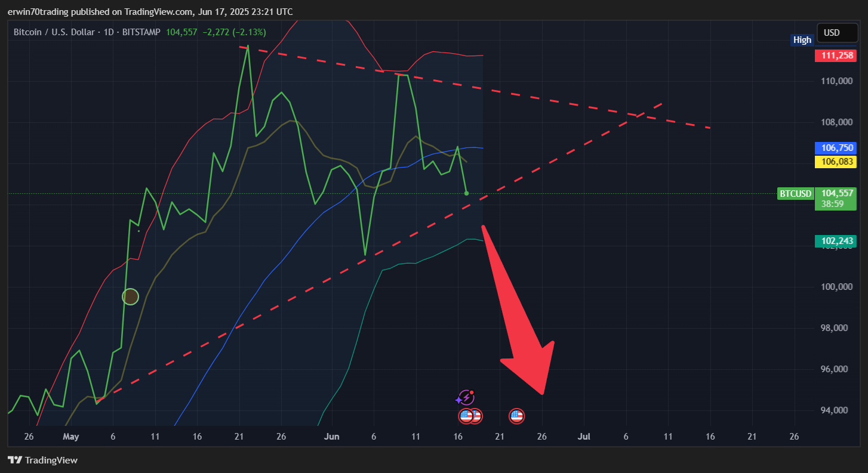Open the purple lightning news icon
This screenshot has width=868, height=473.
point(465,398)
